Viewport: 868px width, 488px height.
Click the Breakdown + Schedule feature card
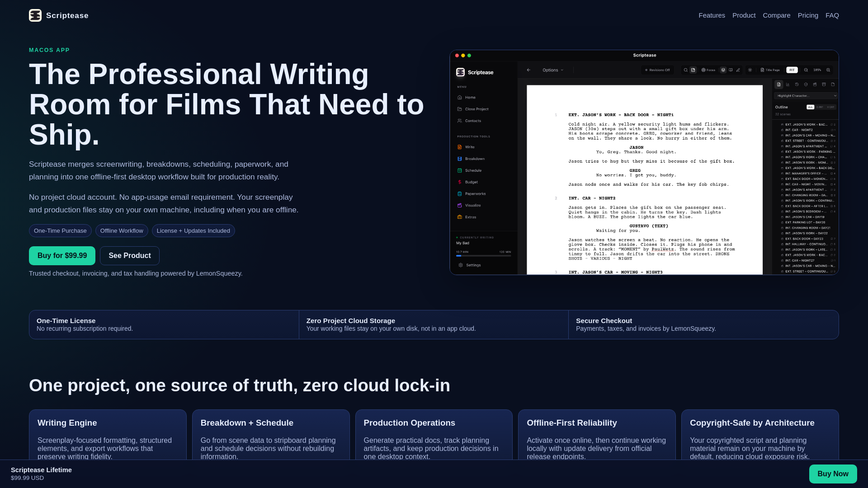click(271, 435)
